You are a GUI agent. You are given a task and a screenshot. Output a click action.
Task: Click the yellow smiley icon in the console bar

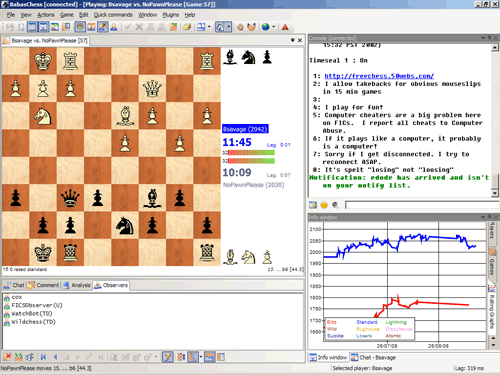[x=324, y=205]
